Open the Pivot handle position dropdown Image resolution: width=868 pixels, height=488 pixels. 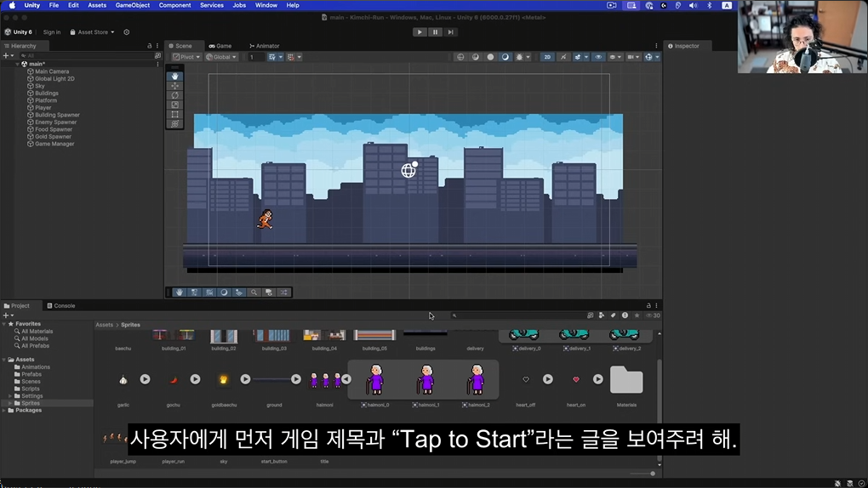point(186,57)
